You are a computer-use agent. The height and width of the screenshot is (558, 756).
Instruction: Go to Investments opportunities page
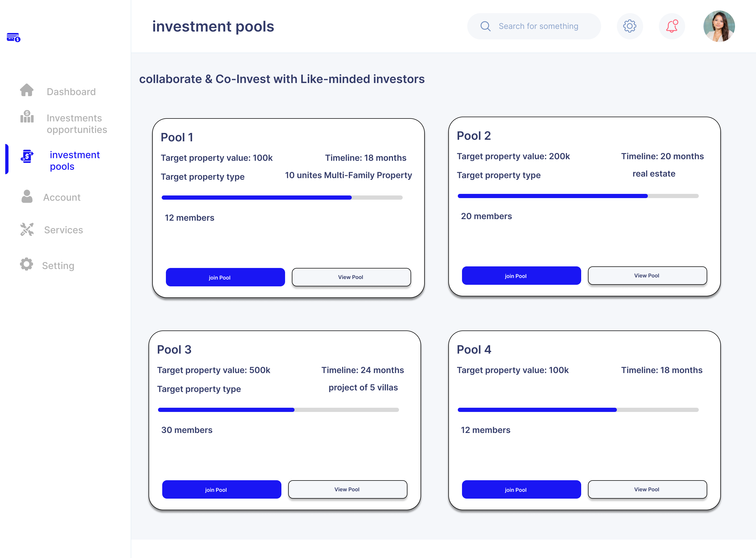(x=77, y=124)
